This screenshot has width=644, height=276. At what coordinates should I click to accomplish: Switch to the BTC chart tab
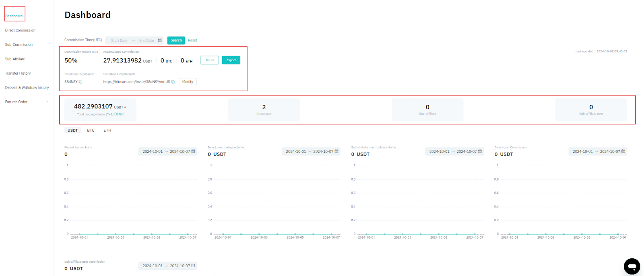(x=91, y=131)
